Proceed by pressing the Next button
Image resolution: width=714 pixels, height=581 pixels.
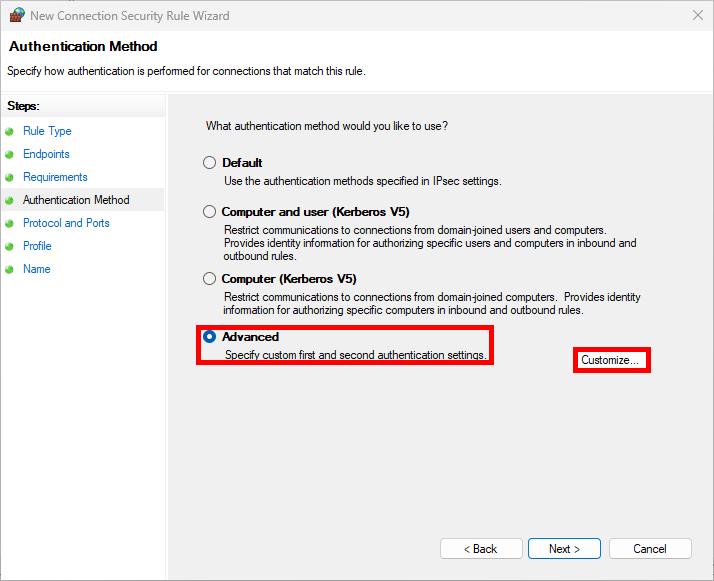565,549
